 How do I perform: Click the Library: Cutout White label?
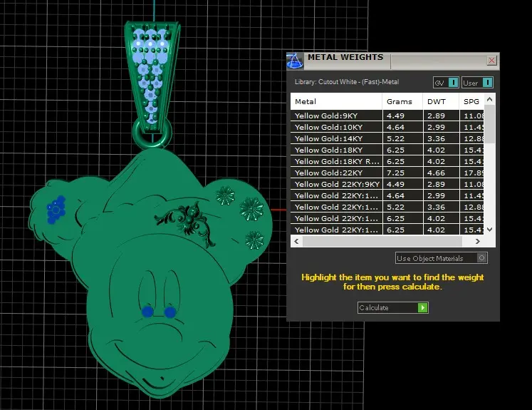point(346,82)
